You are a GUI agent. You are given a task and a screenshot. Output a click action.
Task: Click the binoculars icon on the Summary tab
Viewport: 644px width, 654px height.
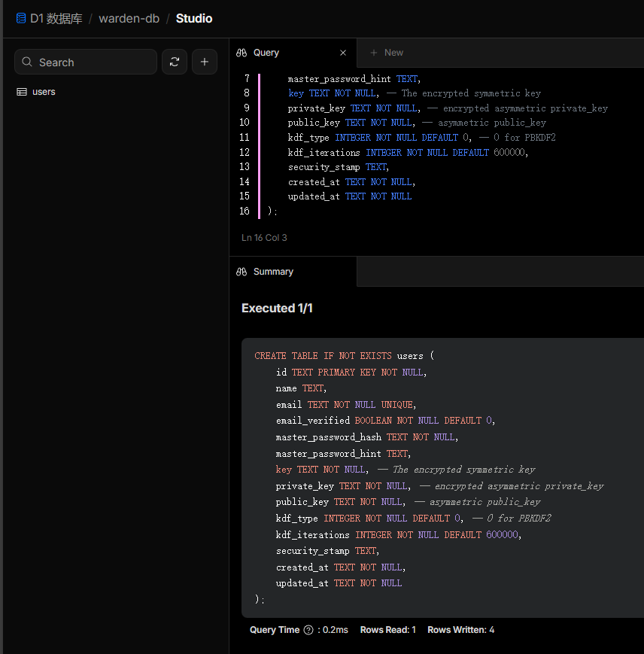[x=241, y=272]
